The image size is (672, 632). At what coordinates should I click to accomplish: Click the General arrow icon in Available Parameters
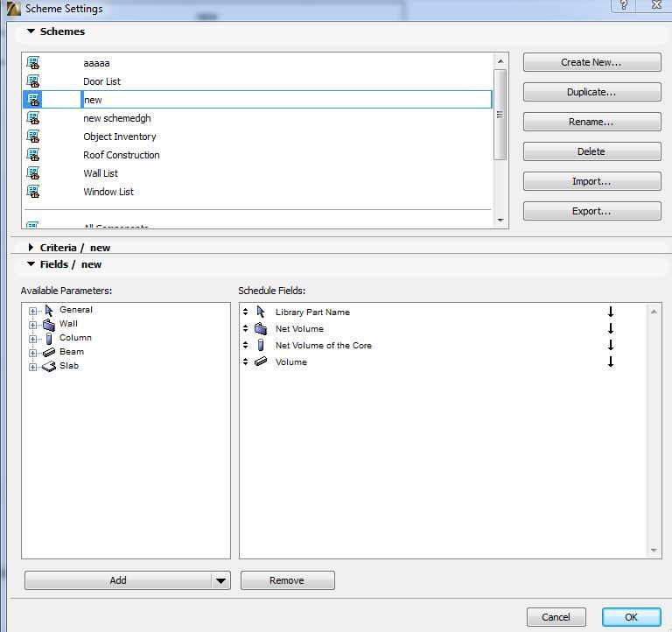(49, 311)
